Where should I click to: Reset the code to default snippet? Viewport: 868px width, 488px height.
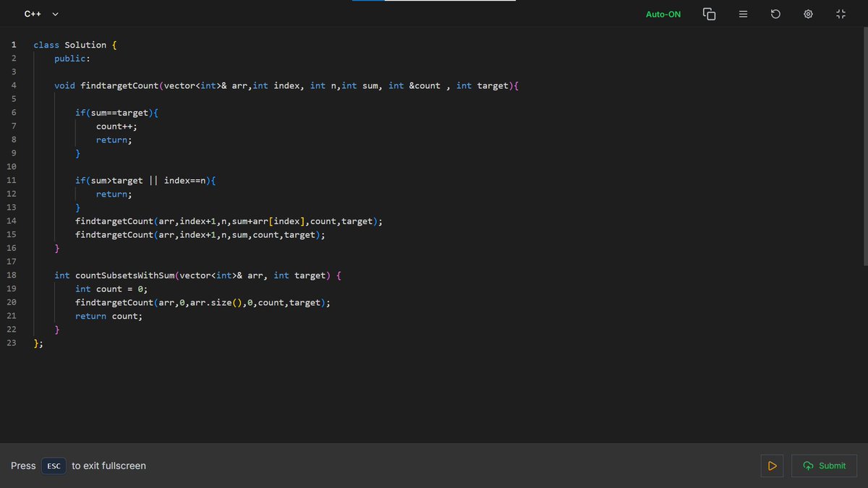click(x=775, y=14)
